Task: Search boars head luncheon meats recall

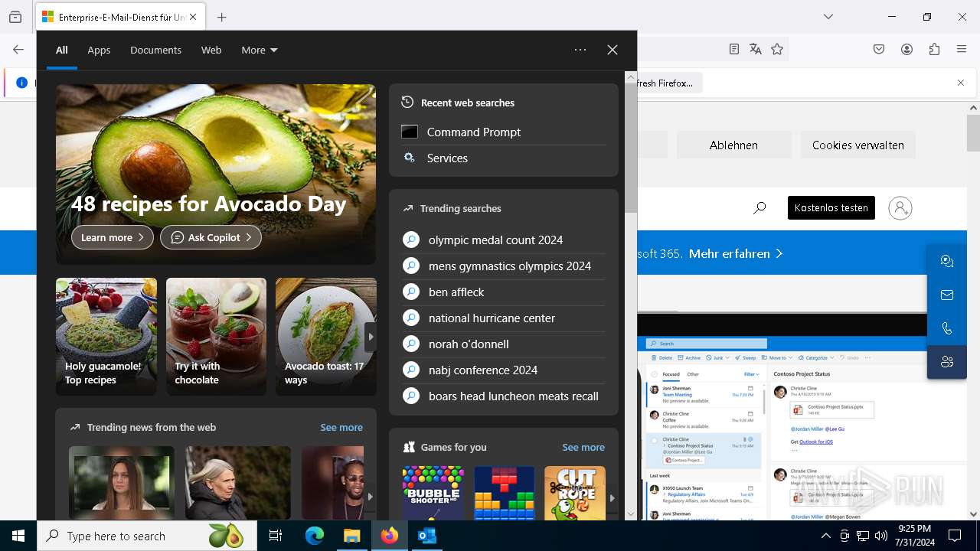Action: tap(504, 396)
